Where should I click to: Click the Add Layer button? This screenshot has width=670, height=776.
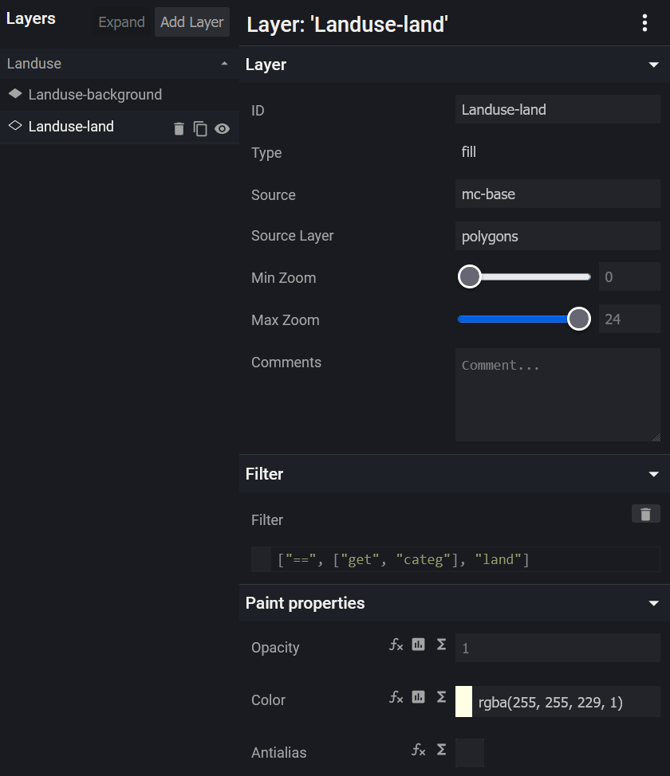click(192, 22)
